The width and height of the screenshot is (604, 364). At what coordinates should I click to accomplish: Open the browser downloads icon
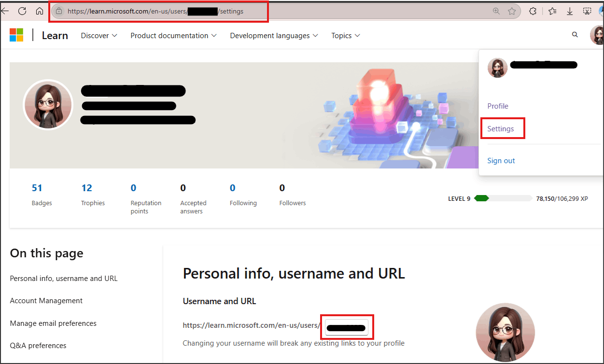tap(570, 11)
